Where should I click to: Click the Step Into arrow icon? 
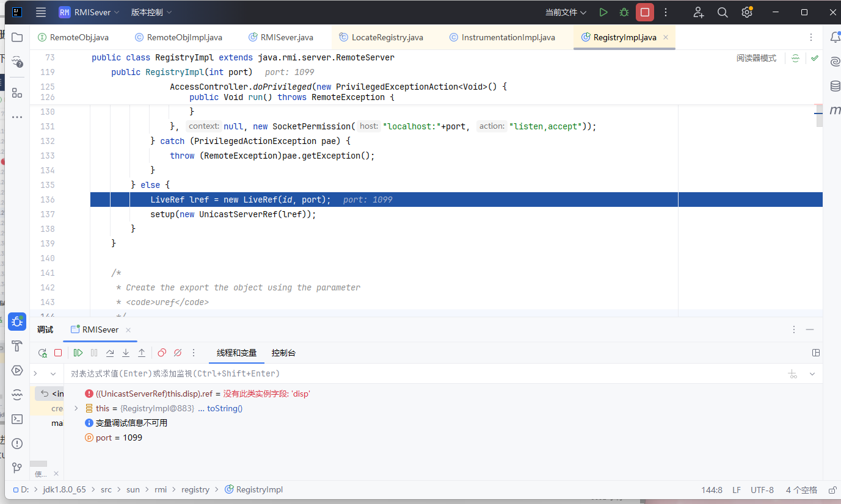(x=126, y=353)
